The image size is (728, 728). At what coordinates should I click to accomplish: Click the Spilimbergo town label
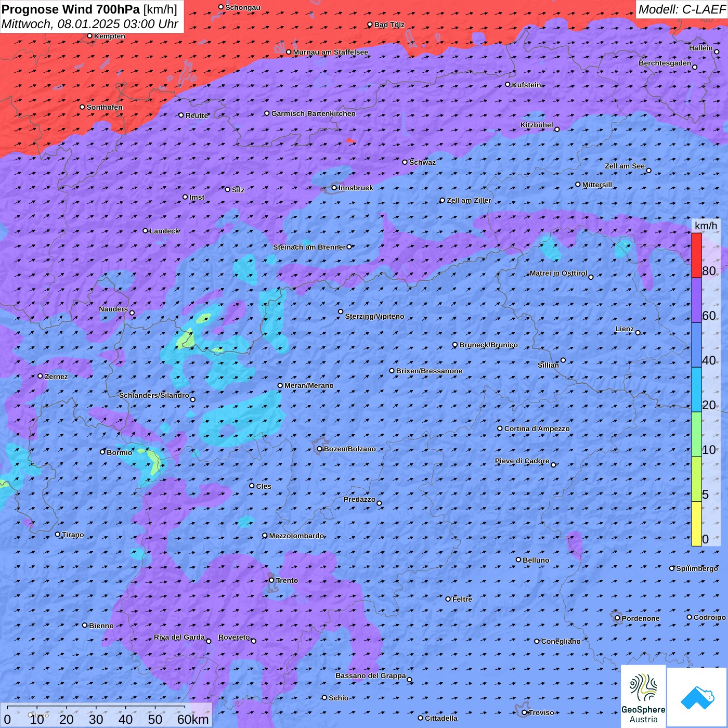click(697, 568)
